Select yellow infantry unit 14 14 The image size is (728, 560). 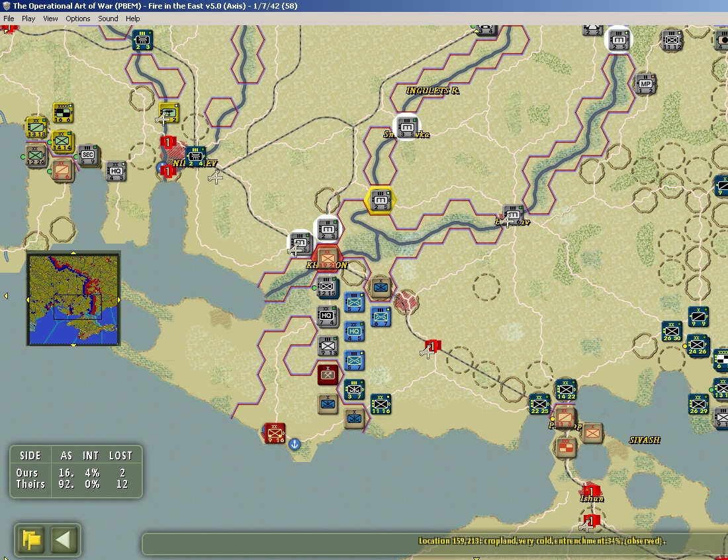pos(63,141)
